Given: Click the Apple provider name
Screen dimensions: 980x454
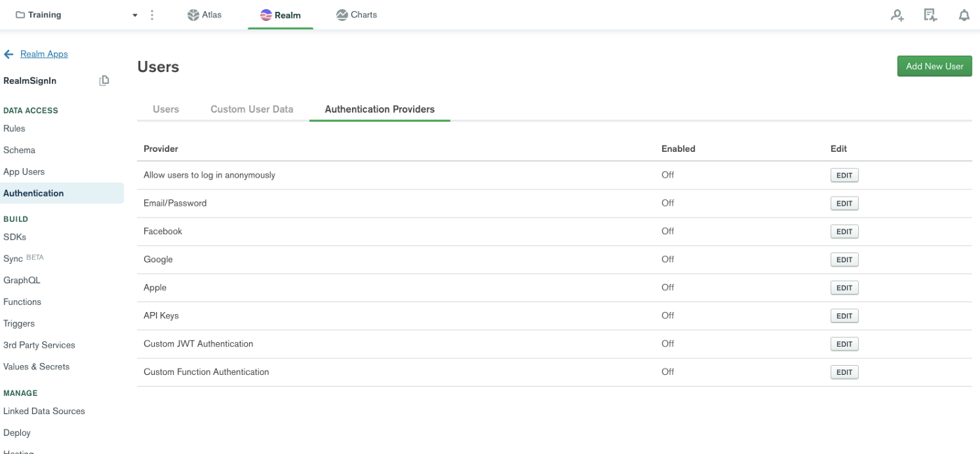Looking at the screenshot, I should click(155, 288).
